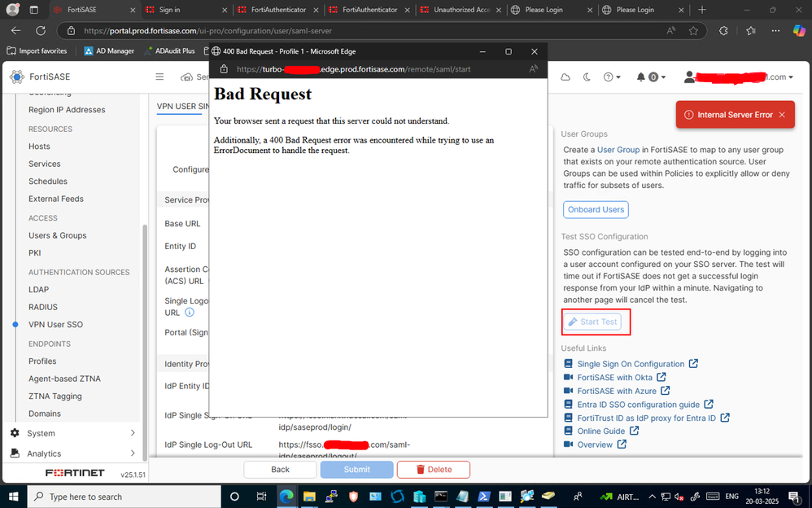Close the FortiSASE browser tab
This screenshot has height=508, width=812.
coord(133,9)
